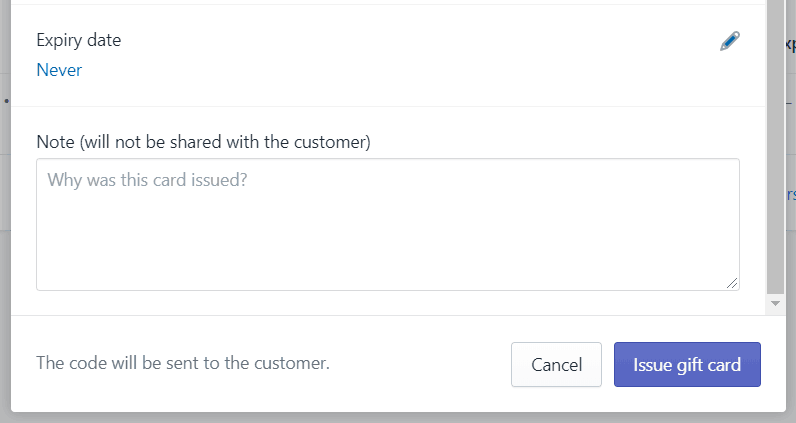Viewport: 796px width, 423px height.
Task: Click the dimmed background left of dialog
Action: click(x=5, y=203)
